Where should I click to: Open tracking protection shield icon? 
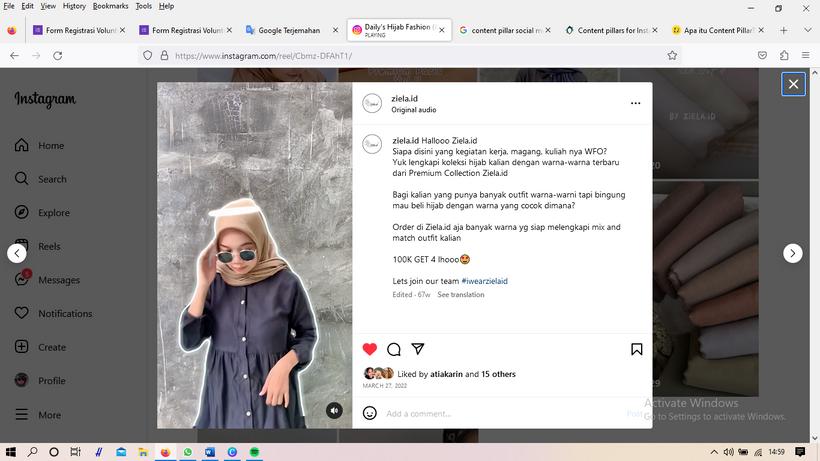tap(147, 55)
